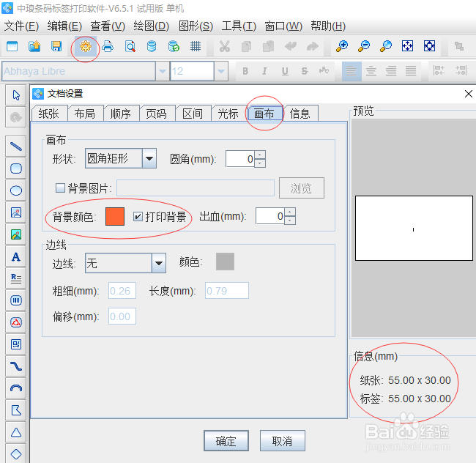Image resolution: width=476 pixels, height=463 pixels.
Task: Click the last blue fit-view icon
Action: pyautogui.click(x=430, y=46)
